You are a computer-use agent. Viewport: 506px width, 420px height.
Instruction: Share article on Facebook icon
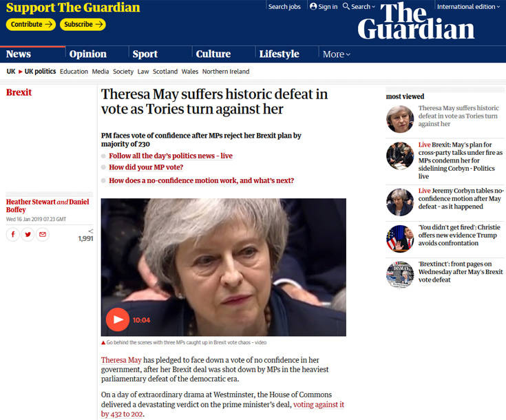point(13,234)
